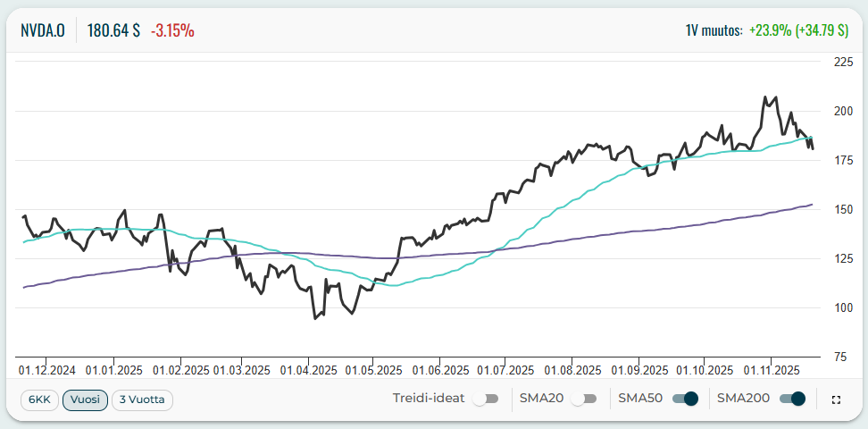Select the 6KK time range

[38, 400]
